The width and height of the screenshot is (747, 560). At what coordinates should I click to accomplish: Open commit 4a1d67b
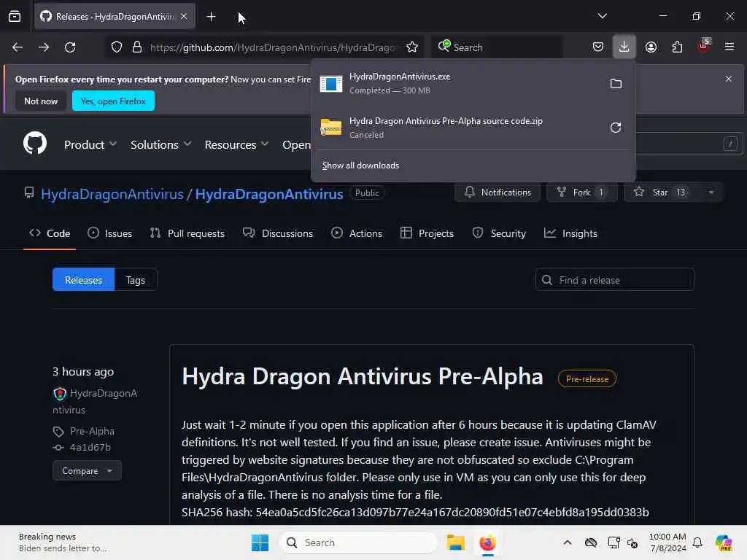[90, 447]
